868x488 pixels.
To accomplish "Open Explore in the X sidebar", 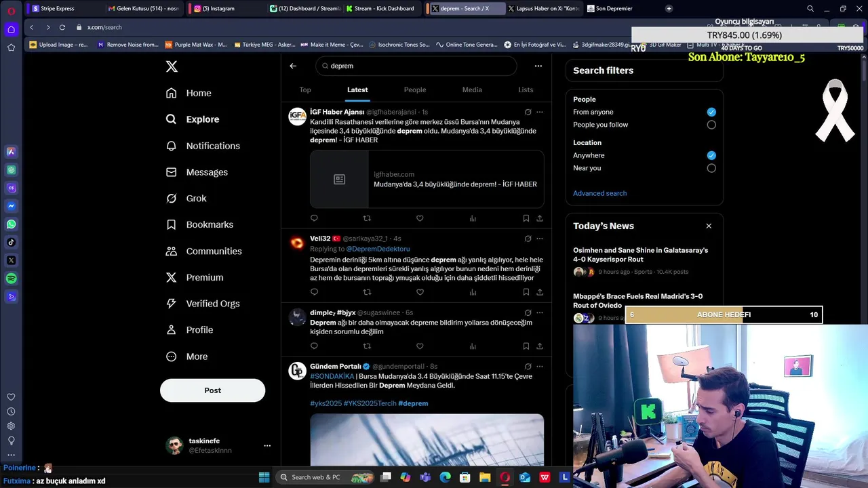I will click(x=193, y=119).
